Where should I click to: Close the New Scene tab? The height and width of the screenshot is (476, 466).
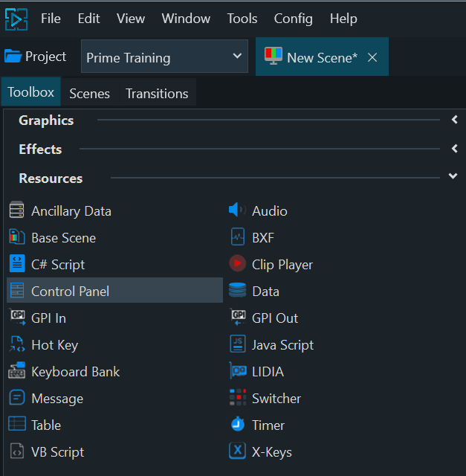373,57
